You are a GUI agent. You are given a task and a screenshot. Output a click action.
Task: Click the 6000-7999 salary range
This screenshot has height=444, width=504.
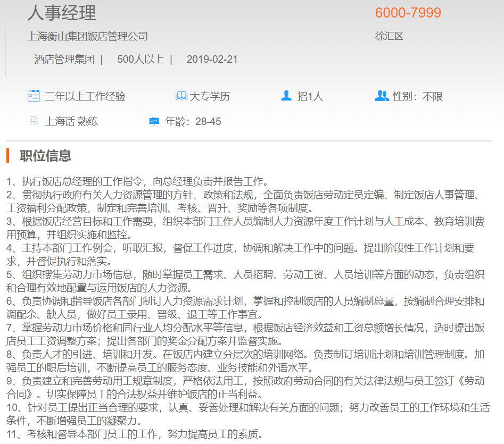coord(408,13)
